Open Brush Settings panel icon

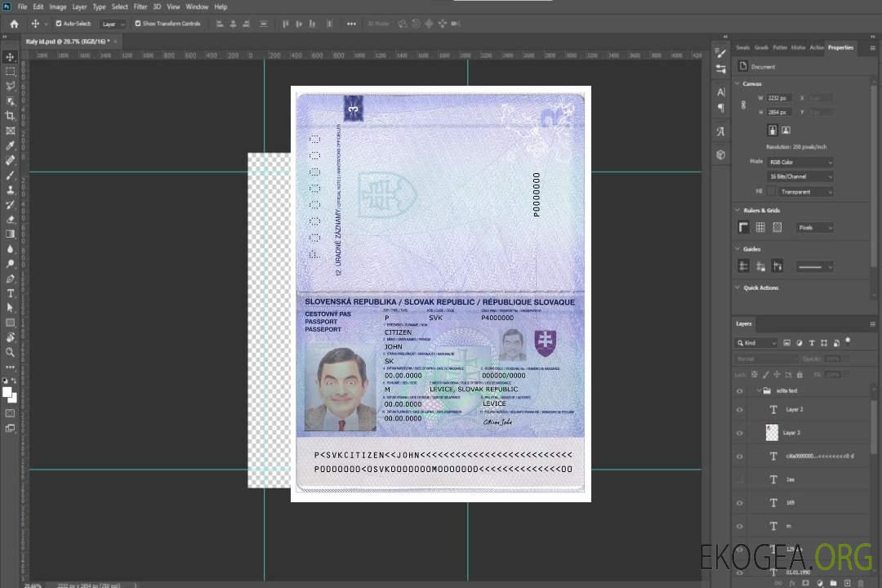click(721, 53)
